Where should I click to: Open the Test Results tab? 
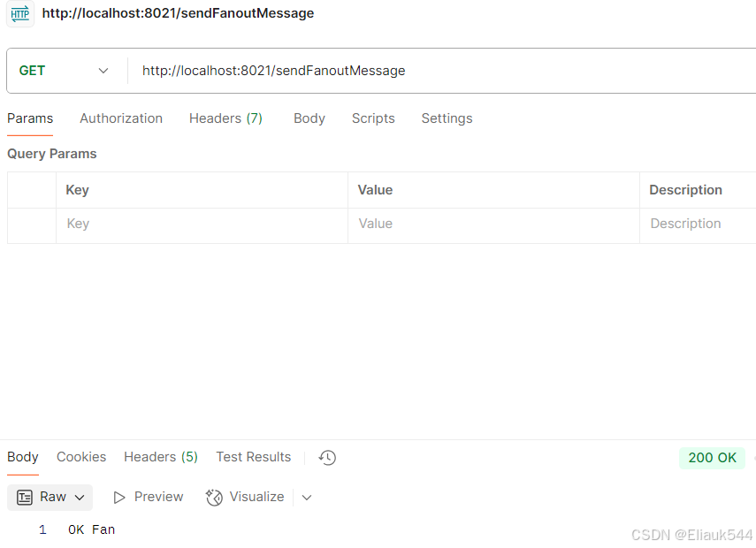tap(254, 457)
